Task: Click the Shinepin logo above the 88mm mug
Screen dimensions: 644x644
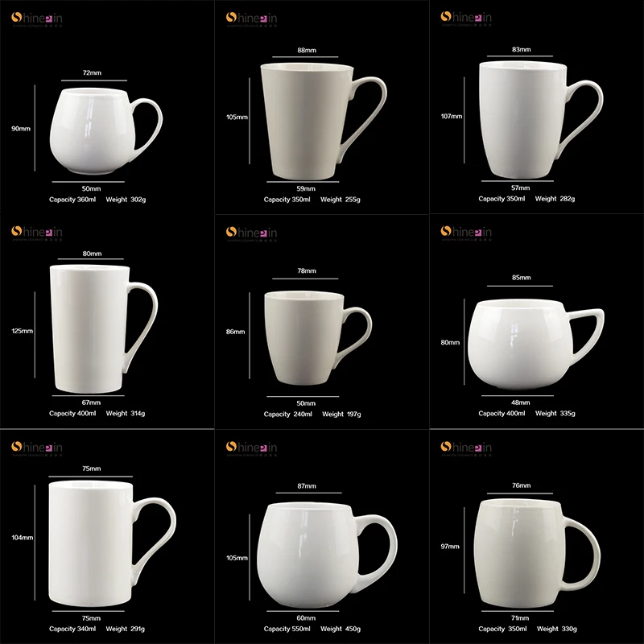Action: pos(251,19)
